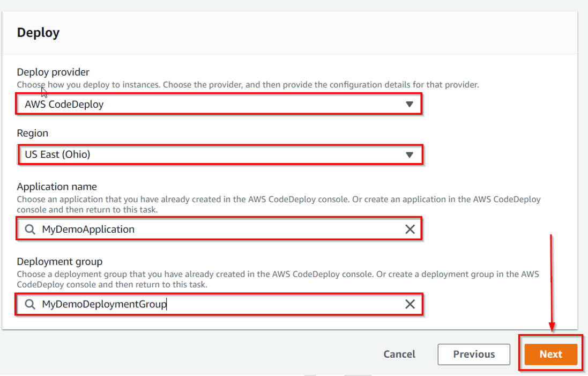Viewport: 588px width, 376px height.
Task: Click the Application name label
Action: pyautogui.click(x=56, y=187)
